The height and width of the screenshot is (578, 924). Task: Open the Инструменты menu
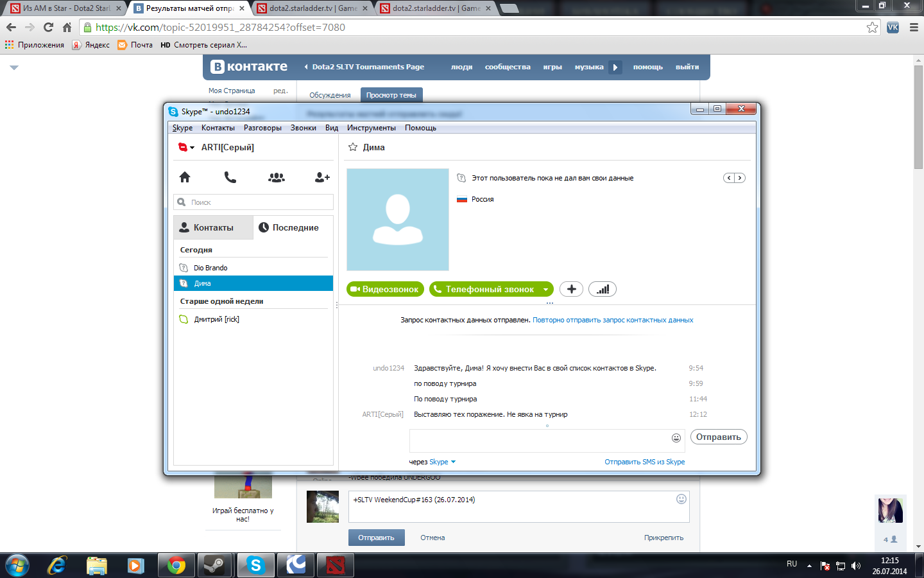(x=372, y=128)
